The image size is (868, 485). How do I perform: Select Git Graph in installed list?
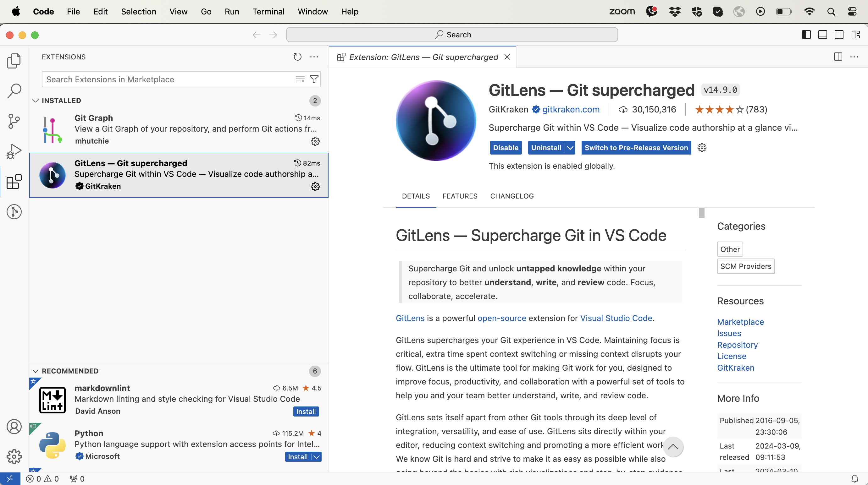(x=179, y=130)
